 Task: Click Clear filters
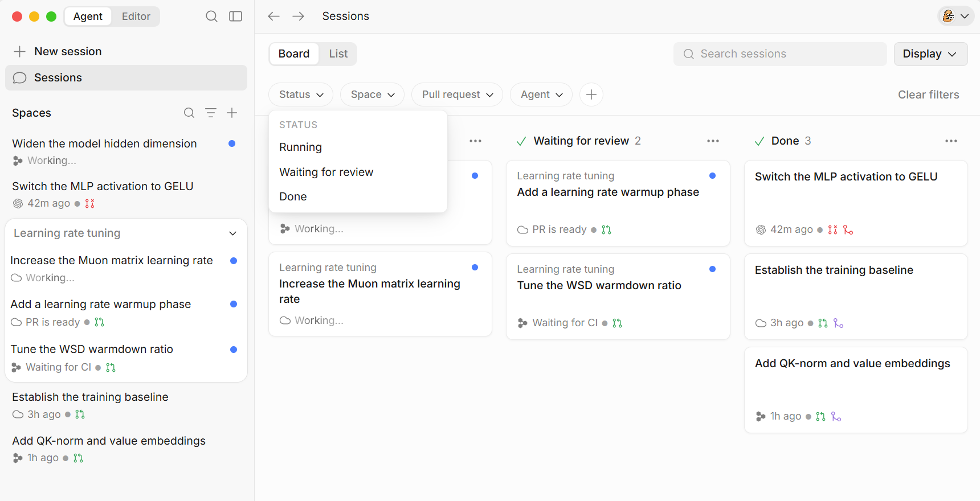(929, 95)
